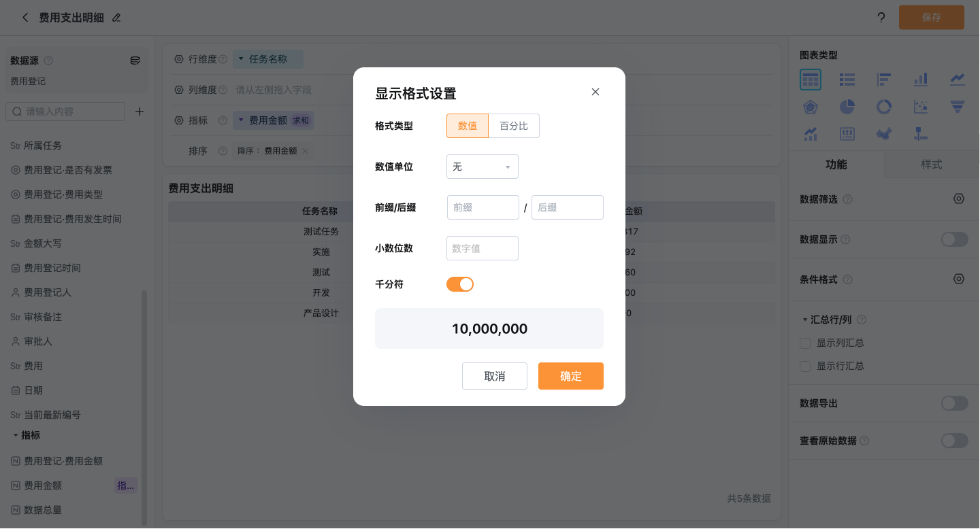Screen dimensions: 980x529
Task: Select the horizontal bar chart icon
Action: pyautogui.click(x=884, y=80)
